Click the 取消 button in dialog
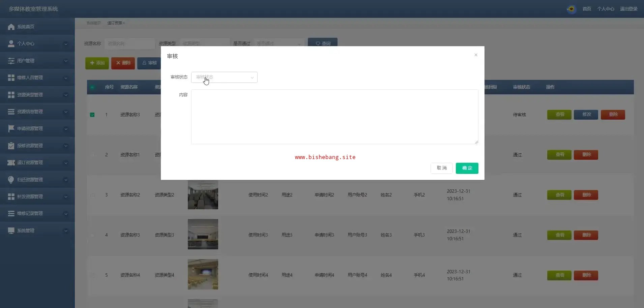Screen dimensions: 644x308 tap(441, 168)
